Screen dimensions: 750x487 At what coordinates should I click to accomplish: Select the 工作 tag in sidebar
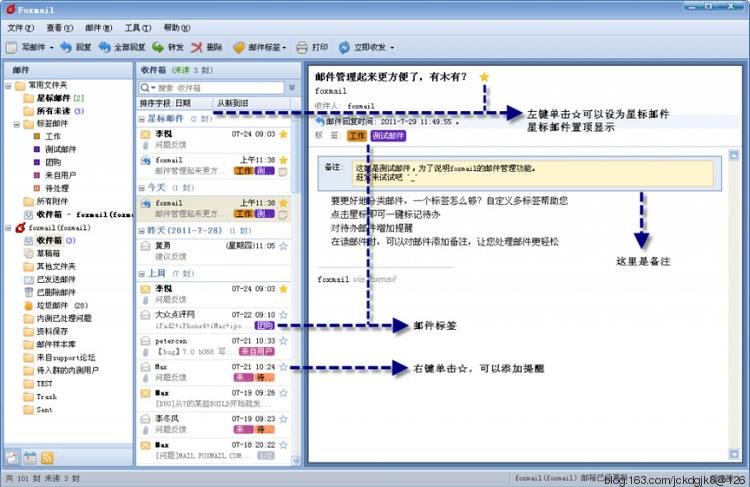[x=47, y=136]
